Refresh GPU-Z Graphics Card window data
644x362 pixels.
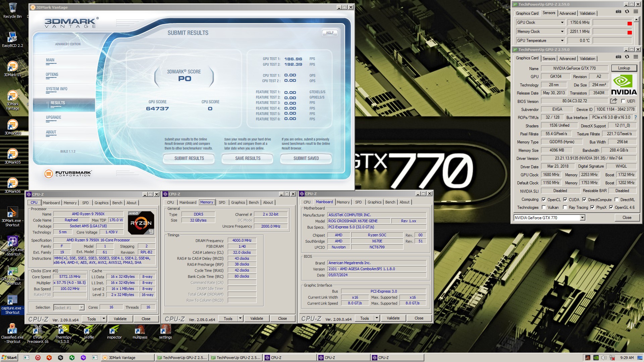[x=627, y=57]
